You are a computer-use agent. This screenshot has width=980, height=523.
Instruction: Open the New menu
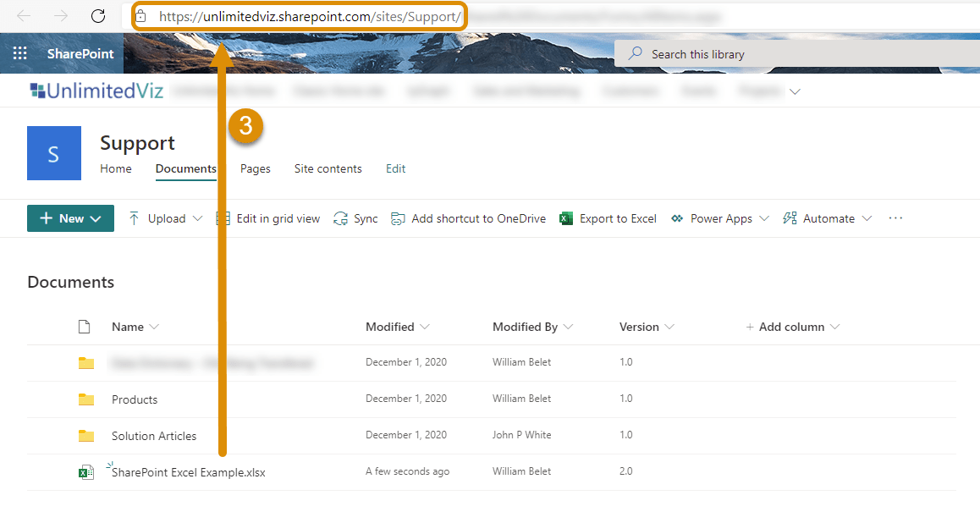point(70,217)
